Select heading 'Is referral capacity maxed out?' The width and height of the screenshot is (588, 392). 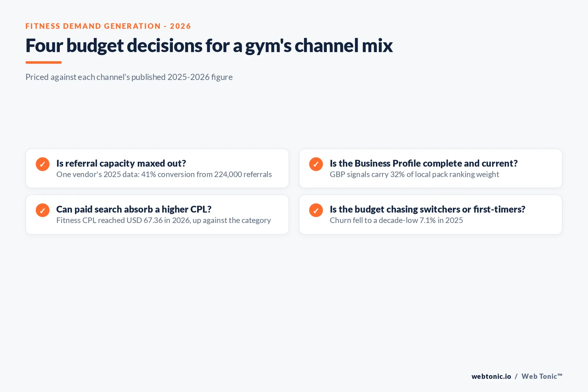tap(121, 163)
